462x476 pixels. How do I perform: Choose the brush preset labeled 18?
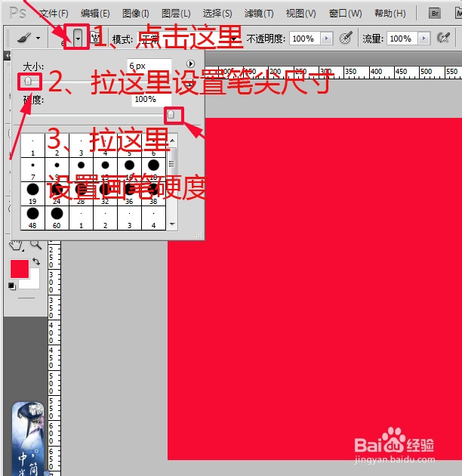point(153,170)
